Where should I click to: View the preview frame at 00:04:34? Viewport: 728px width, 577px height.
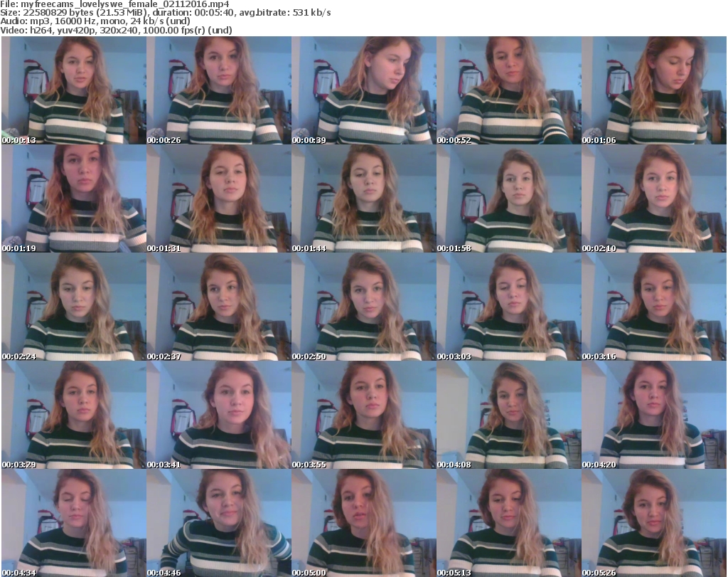click(74, 523)
